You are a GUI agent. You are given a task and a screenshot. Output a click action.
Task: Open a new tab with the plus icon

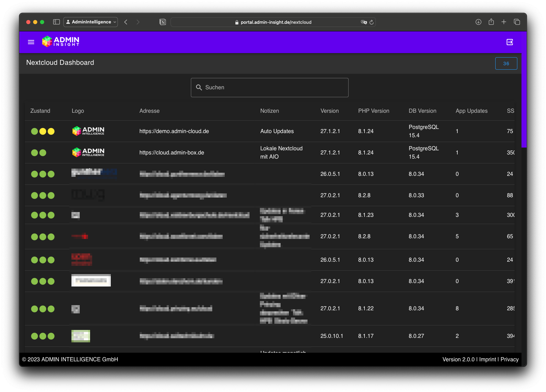pyautogui.click(x=504, y=22)
